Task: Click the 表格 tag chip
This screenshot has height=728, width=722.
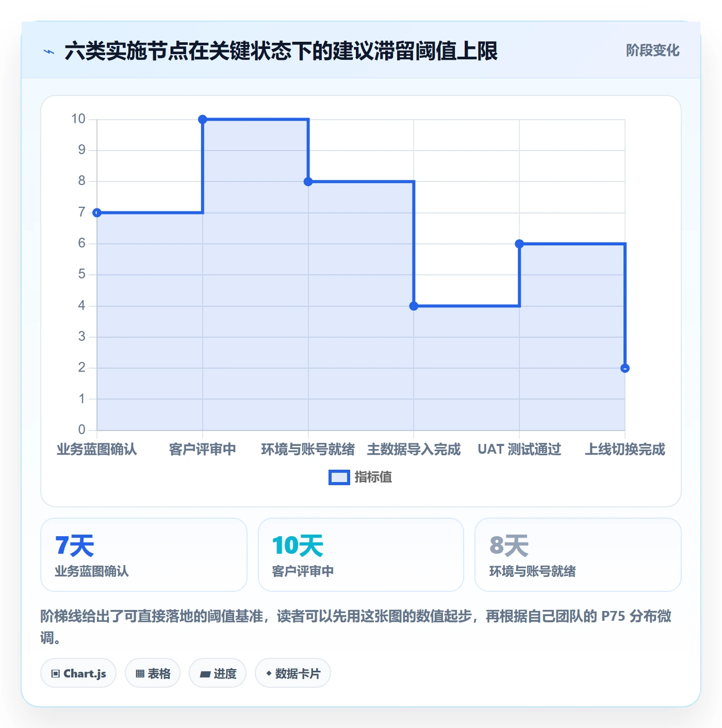Action: (x=153, y=673)
